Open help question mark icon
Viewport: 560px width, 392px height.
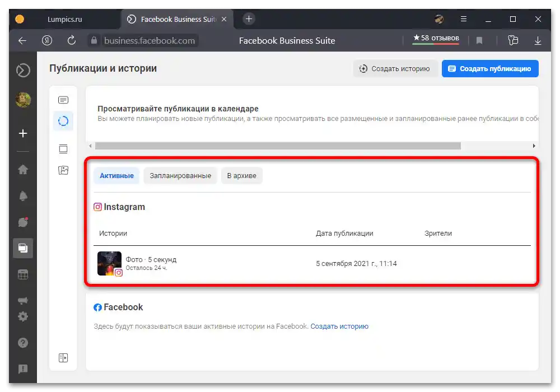tap(23, 343)
